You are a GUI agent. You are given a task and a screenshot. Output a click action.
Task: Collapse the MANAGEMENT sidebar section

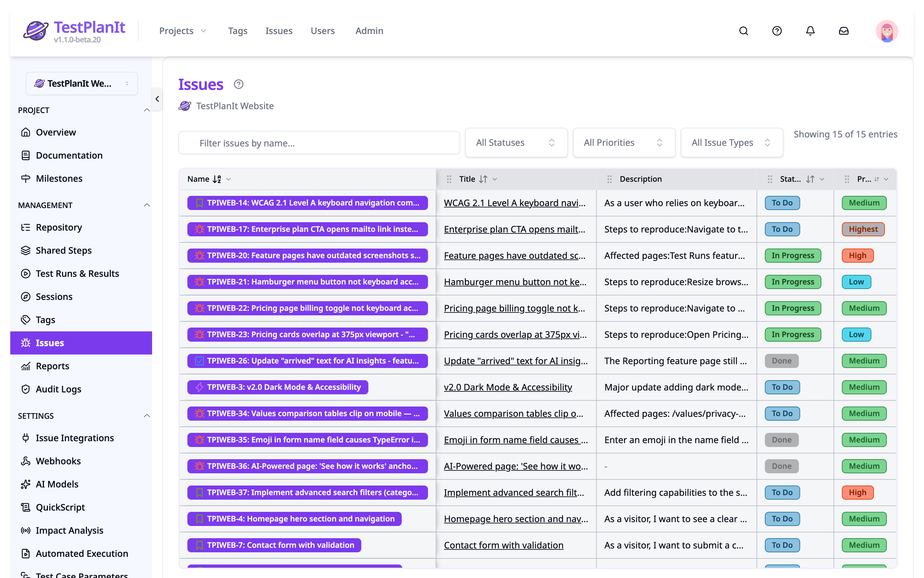[147, 205]
